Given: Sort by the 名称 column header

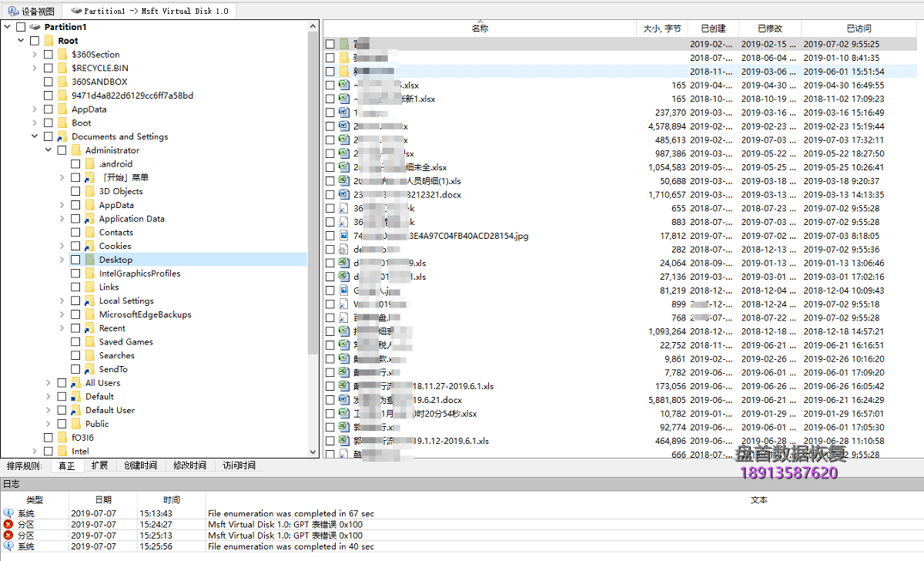Looking at the screenshot, I should tap(479, 29).
